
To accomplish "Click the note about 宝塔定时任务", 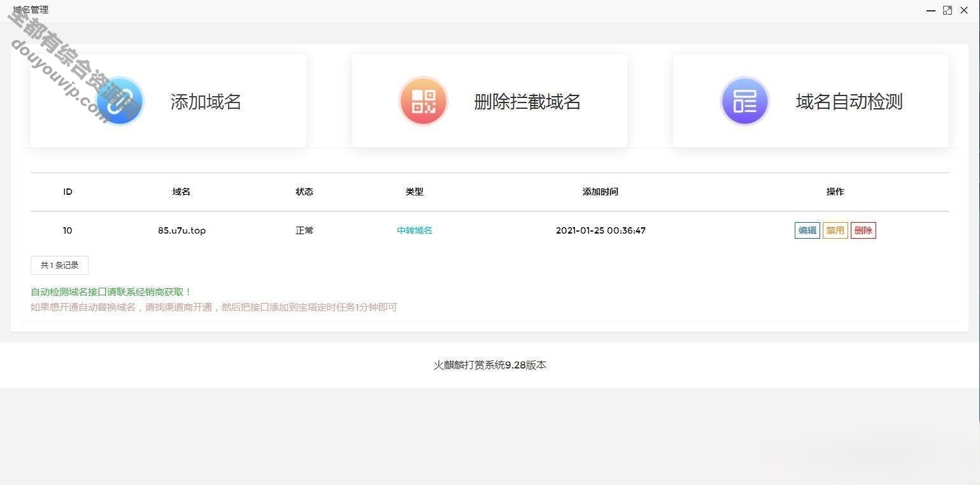I will (x=214, y=307).
